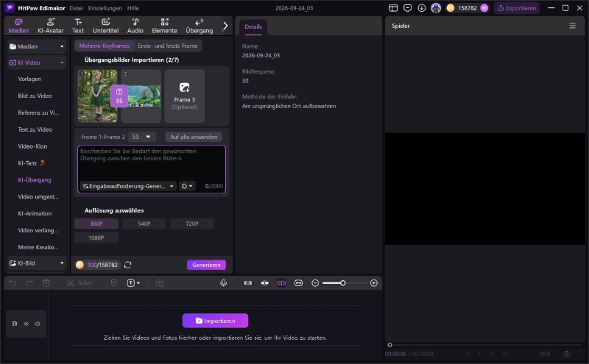Refresh the credits balance icon

click(127, 265)
